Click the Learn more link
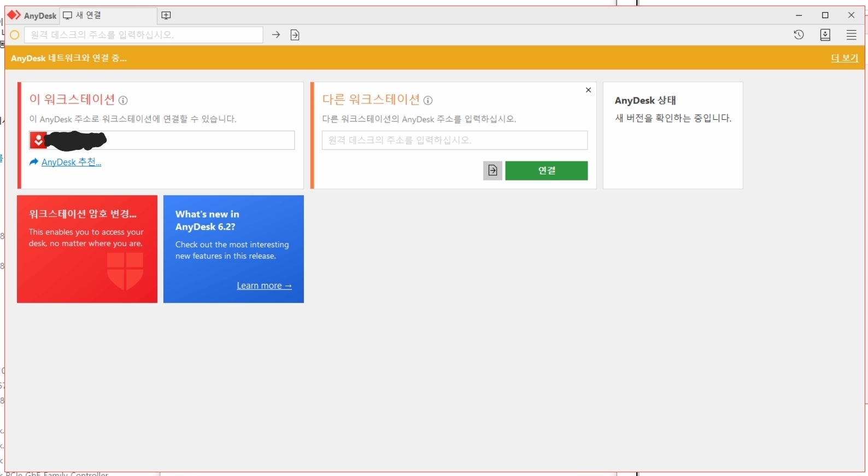 (x=264, y=286)
